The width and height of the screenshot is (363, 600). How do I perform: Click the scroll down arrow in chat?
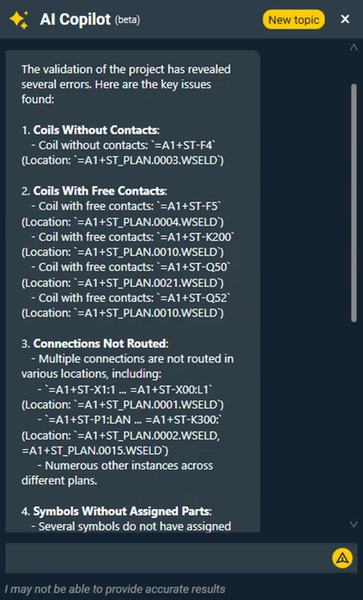[x=353, y=524]
